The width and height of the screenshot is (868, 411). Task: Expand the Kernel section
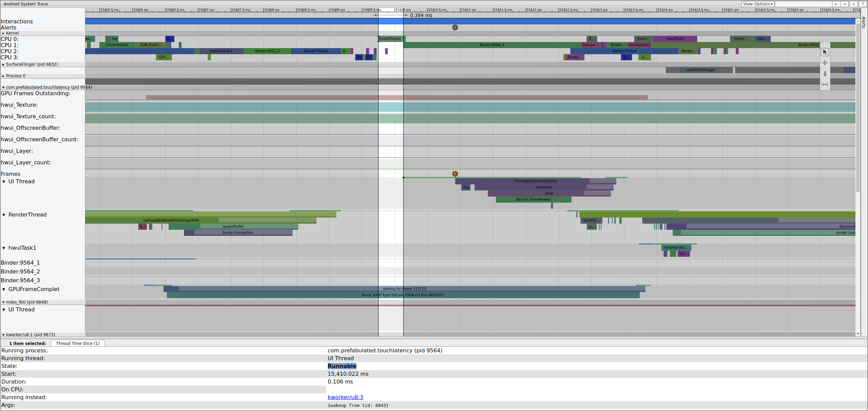(x=3, y=33)
